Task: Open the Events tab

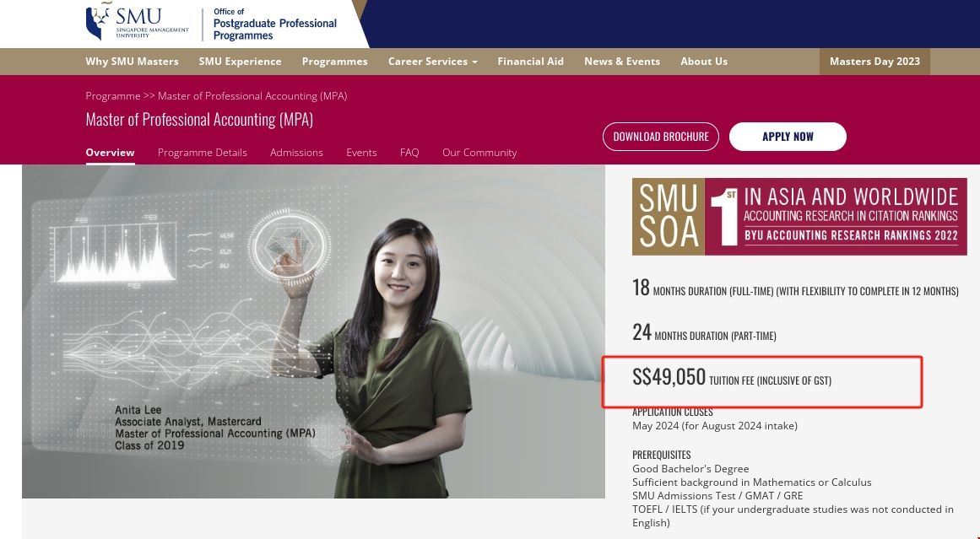Action: tap(361, 152)
